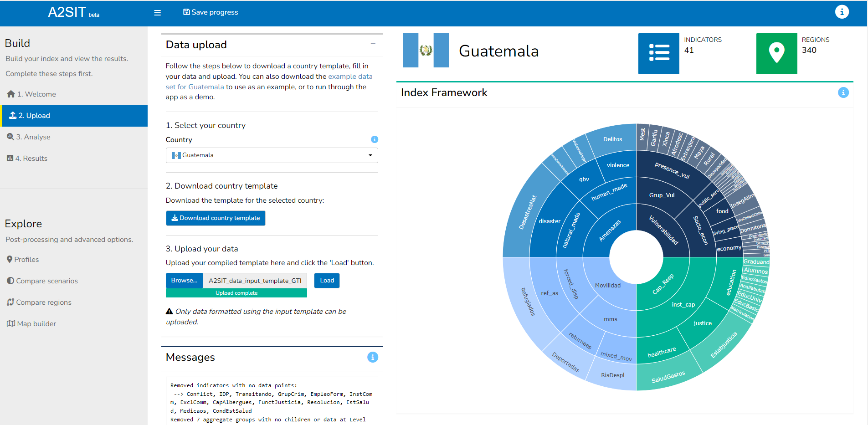
Task: Toggle the hamburger sidebar menu icon
Action: pyautogui.click(x=157, y=13)
